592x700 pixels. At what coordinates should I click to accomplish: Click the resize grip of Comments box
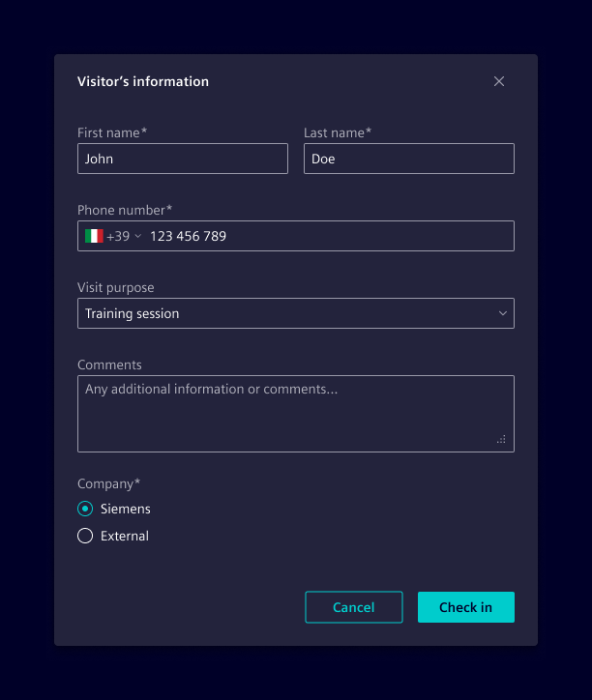pos(501,439)
